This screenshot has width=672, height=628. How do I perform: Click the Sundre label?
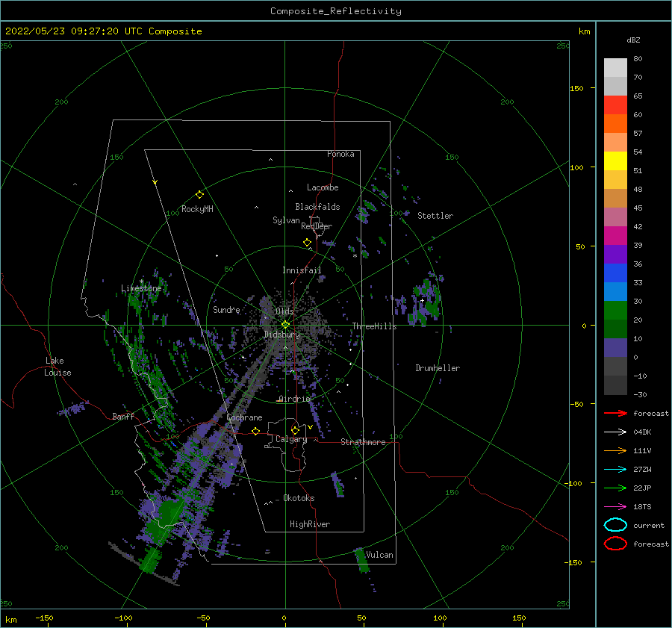point(226,309)
